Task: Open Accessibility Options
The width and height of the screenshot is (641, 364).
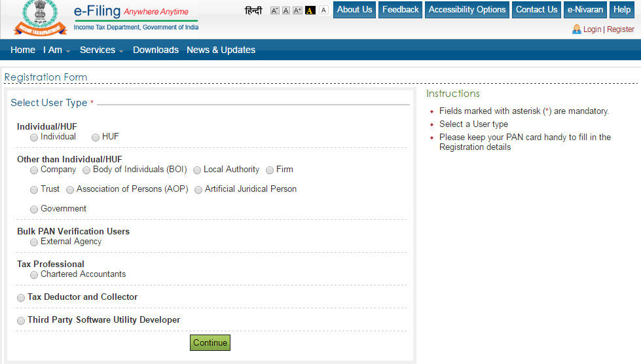Action: pyautogui.click(x=467, y=10)
